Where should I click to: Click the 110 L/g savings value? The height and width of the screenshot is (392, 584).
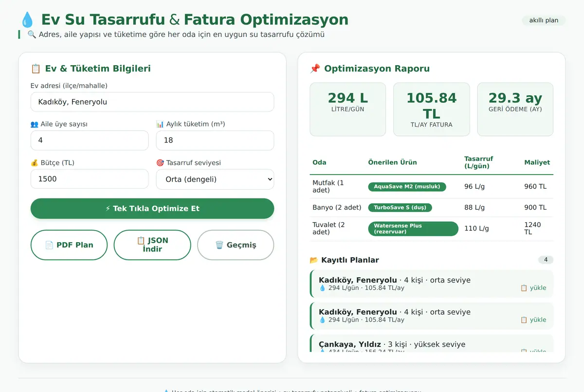[476, 229]
